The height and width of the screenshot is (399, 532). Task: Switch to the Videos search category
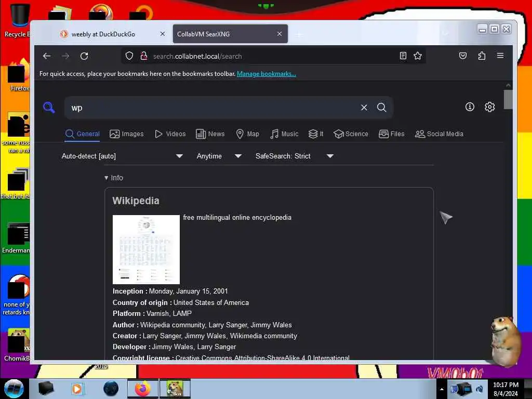[170, 134]
